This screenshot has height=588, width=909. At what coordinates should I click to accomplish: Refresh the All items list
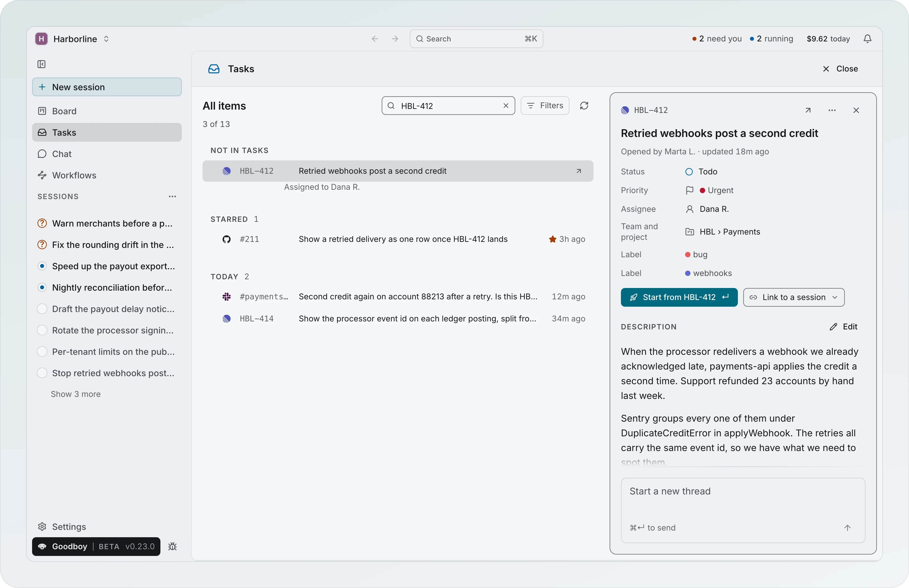coord(584,106)
